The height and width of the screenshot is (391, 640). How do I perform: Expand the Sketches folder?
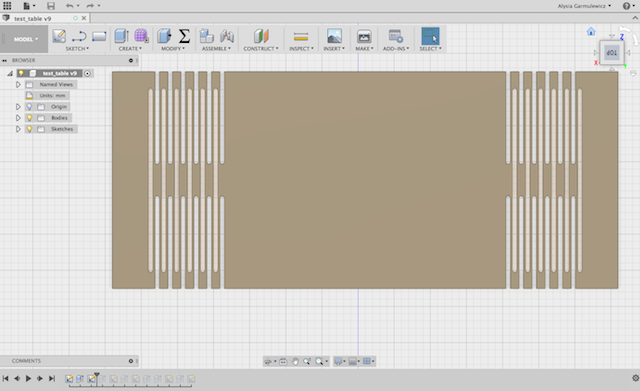(18, 129)
